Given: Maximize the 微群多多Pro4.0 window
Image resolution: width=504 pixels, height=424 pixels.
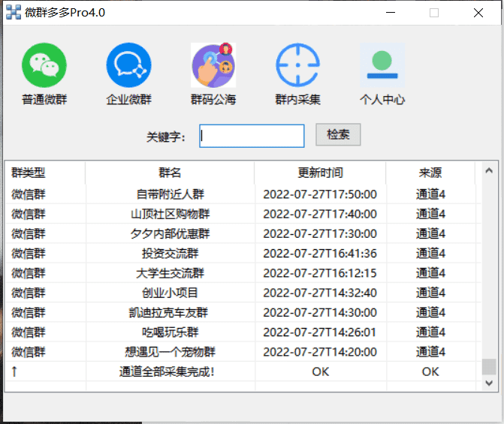Looking at the screenshot, I should click(x=434, y=13).
